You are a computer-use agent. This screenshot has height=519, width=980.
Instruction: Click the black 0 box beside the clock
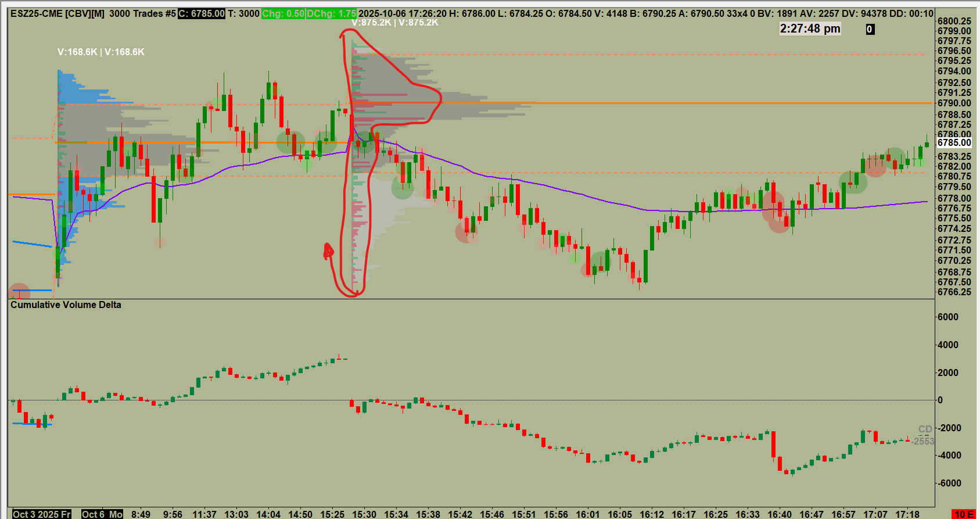870,29
